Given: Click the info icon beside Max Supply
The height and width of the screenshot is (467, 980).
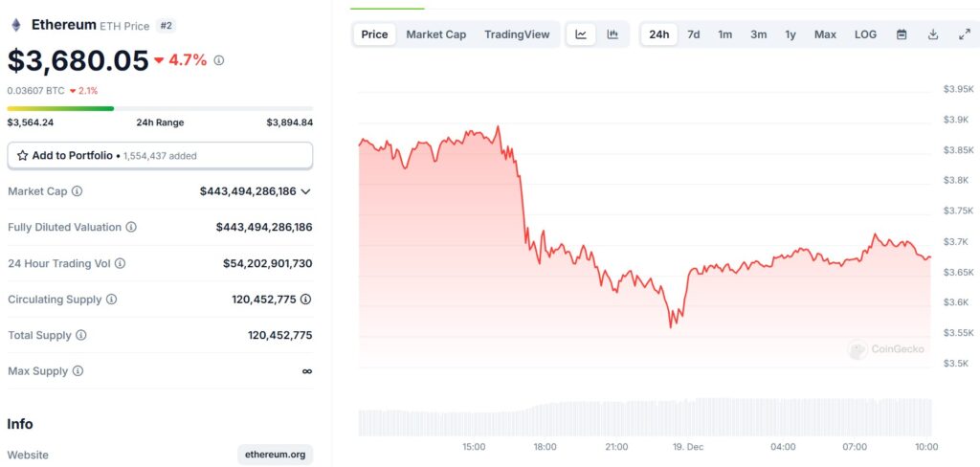Looking at the screenshot, I should [78, 371].
